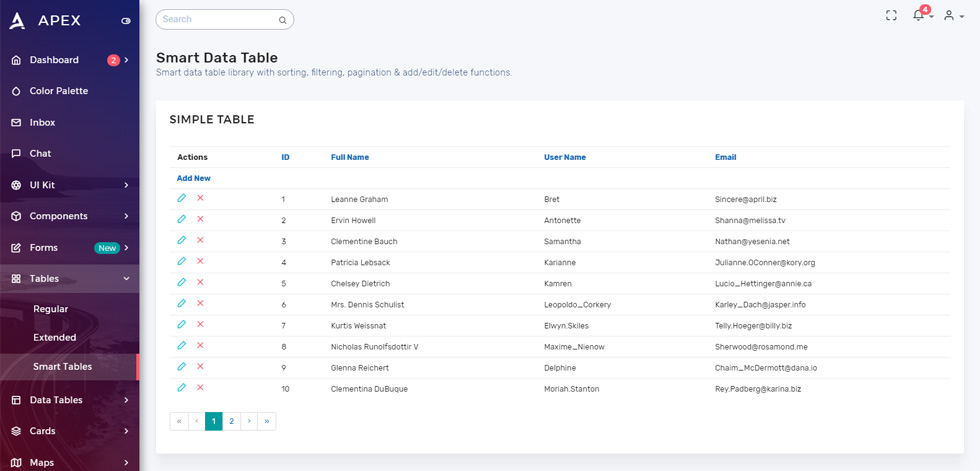The width and height of the screenshot is (980, 471).
Task: Delete the Clementina DuBuque row
Action: pos(200,387)
